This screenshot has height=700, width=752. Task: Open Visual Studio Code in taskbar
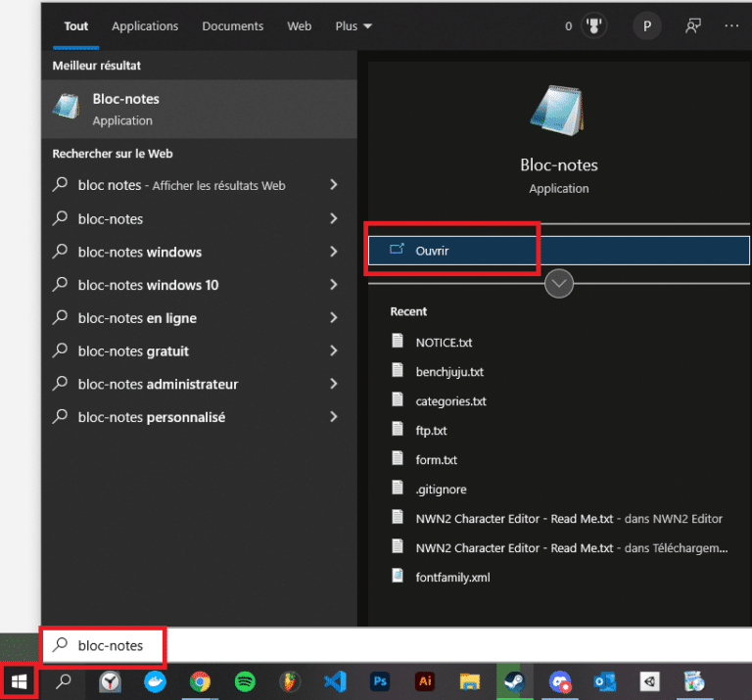pos(335,681)
